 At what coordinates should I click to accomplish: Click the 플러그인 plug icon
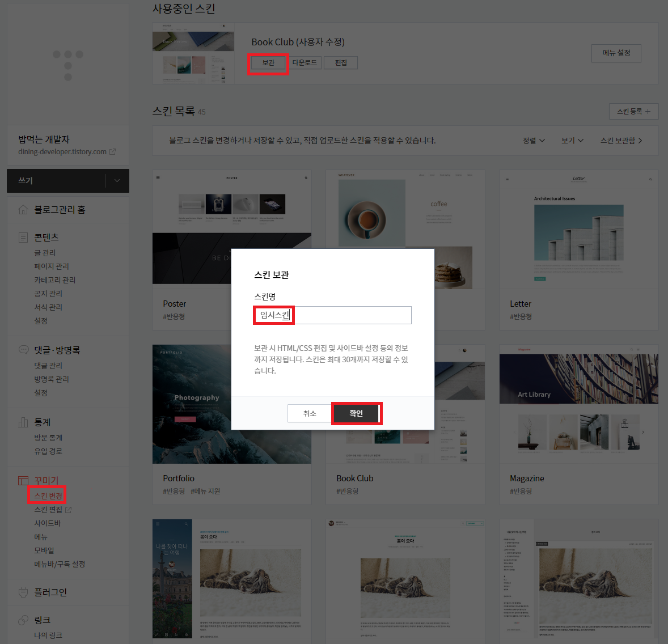pos(23,592)
